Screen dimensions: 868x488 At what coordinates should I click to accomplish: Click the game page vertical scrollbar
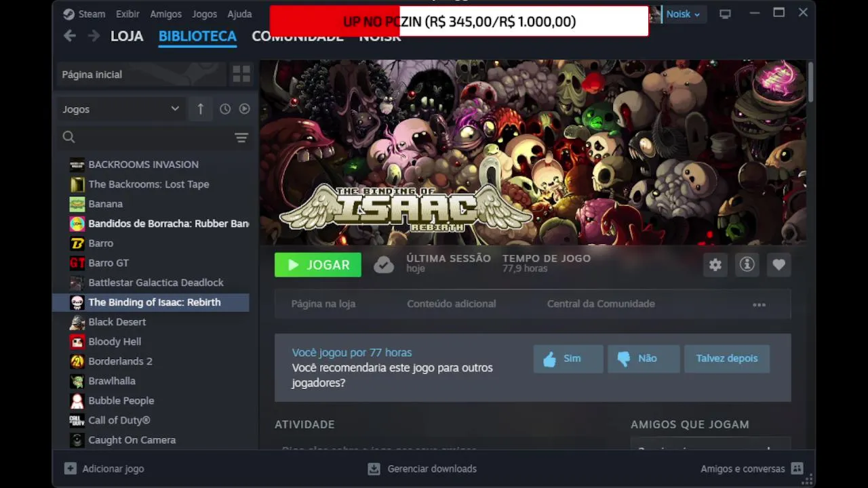[810, 83]
